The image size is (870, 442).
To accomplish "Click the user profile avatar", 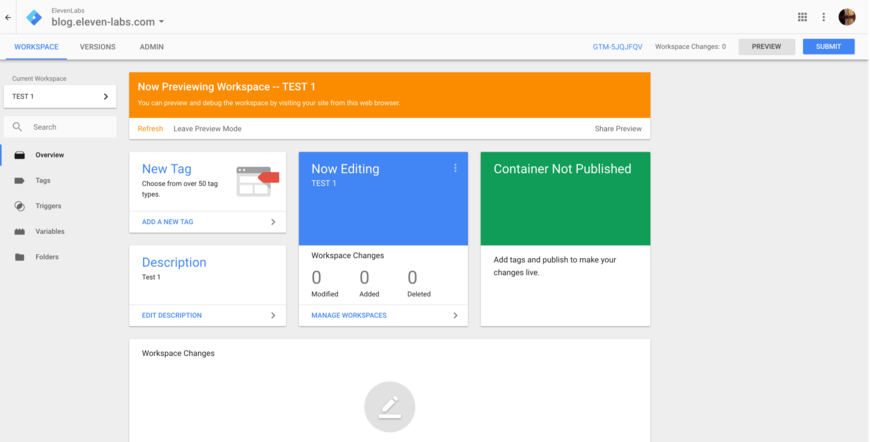I will tap(847, 17).
